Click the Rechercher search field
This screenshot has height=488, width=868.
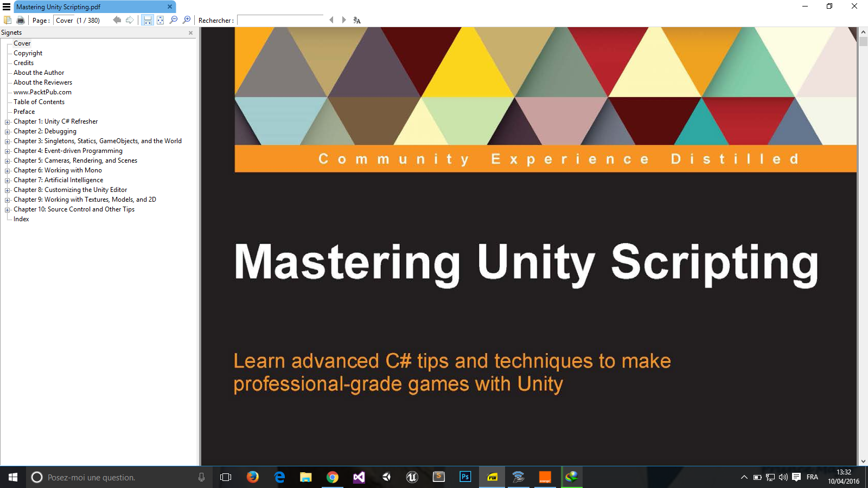click(x=280, y=20)
